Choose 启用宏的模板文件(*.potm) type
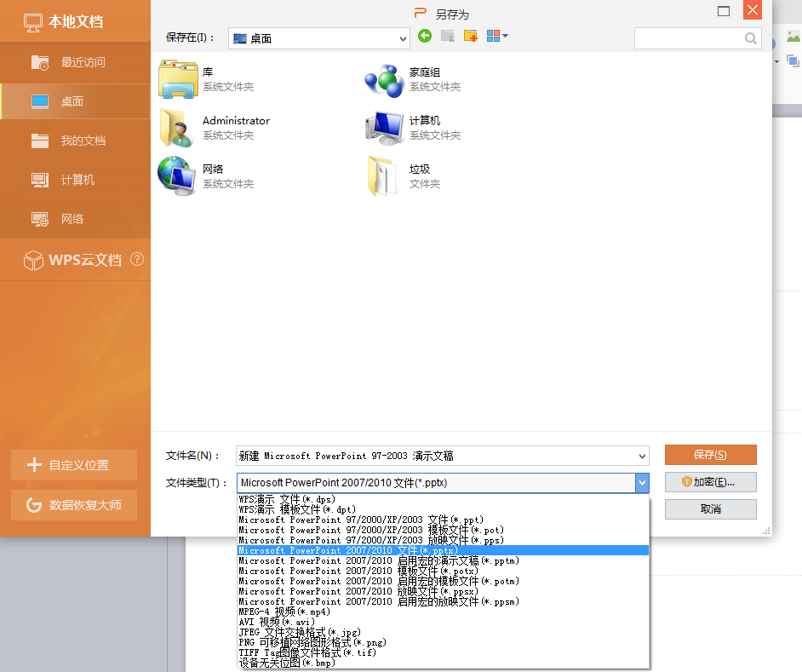This screenshot has height=672, width=802. [x=444, y=581]
